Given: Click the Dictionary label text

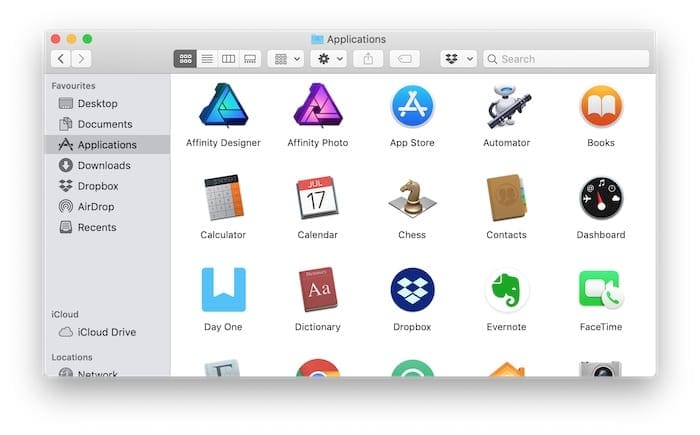Looking at the screenshot, I should 317,326.
